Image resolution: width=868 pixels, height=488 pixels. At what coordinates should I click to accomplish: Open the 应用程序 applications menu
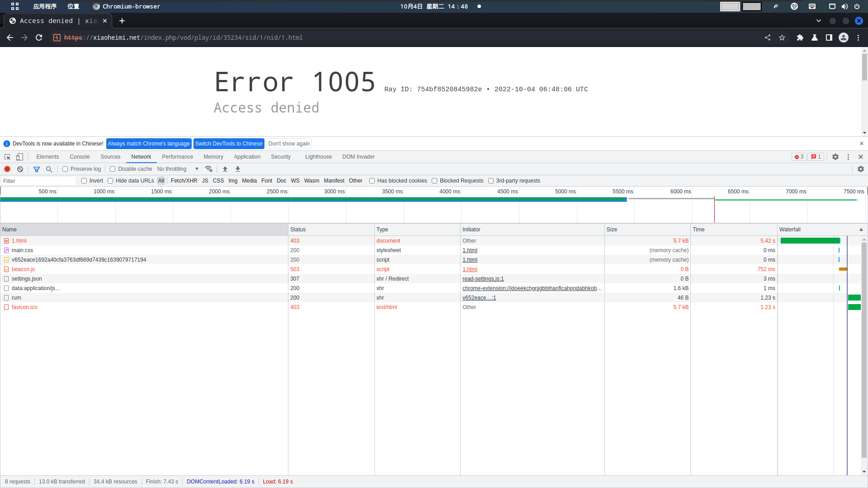pyautogui.click(x=45, y=6)
